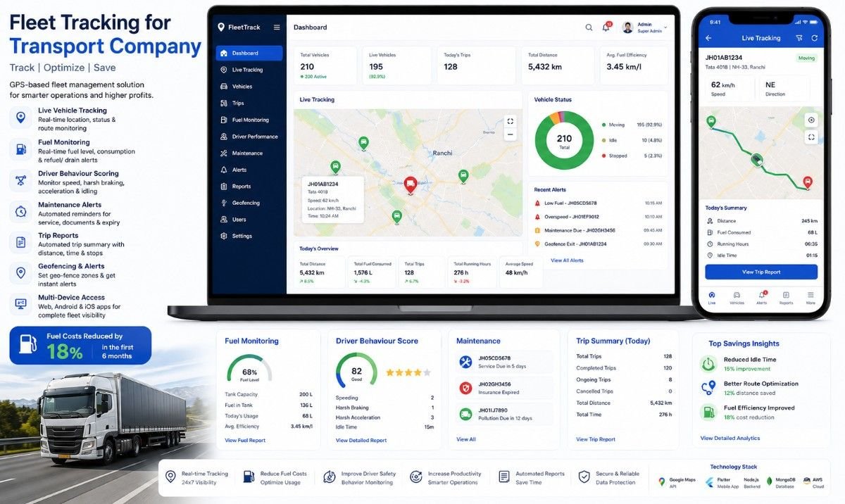
Task: Open the Low Fuel - JH05CD5678 alert
Action: (x=599, y=203)
